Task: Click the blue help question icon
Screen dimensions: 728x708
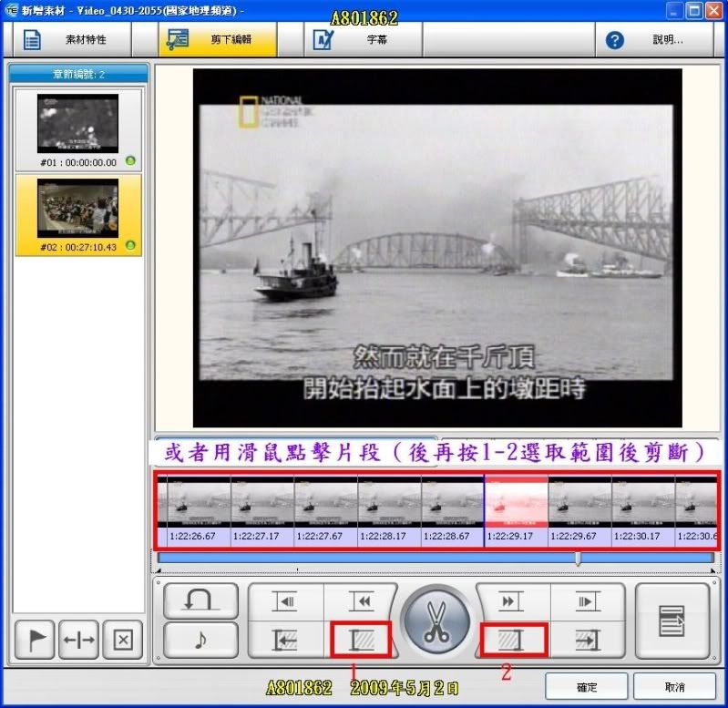Action: coord(614,40)
